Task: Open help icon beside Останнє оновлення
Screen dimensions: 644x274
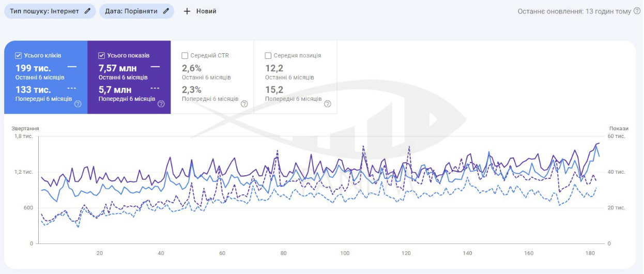Action: click(637, 11)
